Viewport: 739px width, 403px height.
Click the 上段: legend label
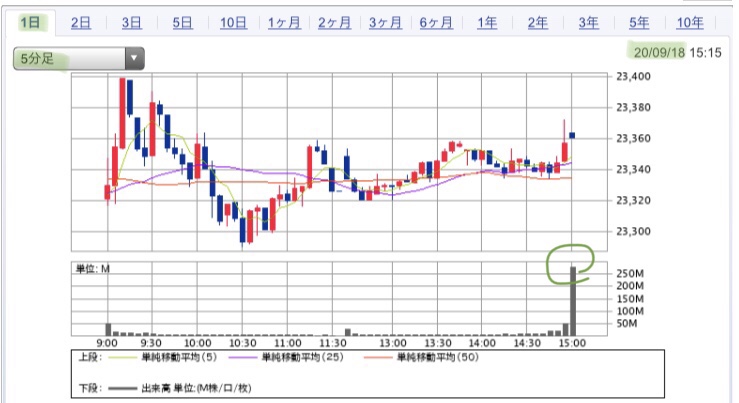pyautogui.click(x=90, y=357)
